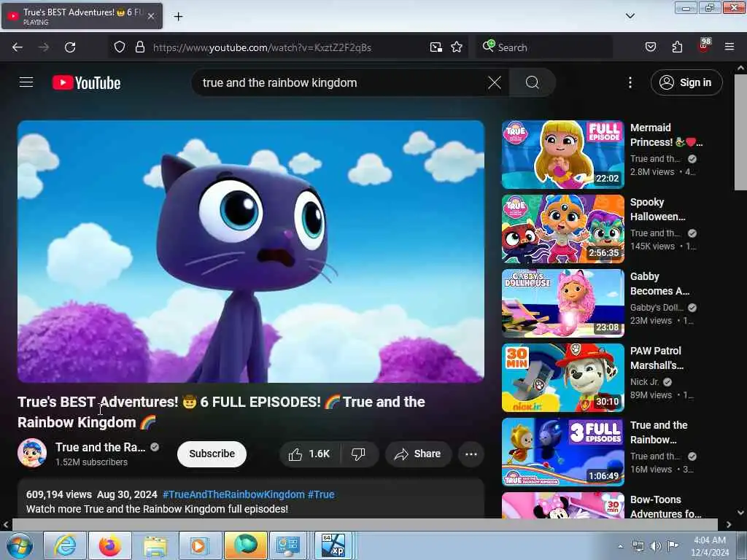Open the 3 Full Episodes video thumbnail
This screenshot has width=747, height=560.
pos(562,451)
